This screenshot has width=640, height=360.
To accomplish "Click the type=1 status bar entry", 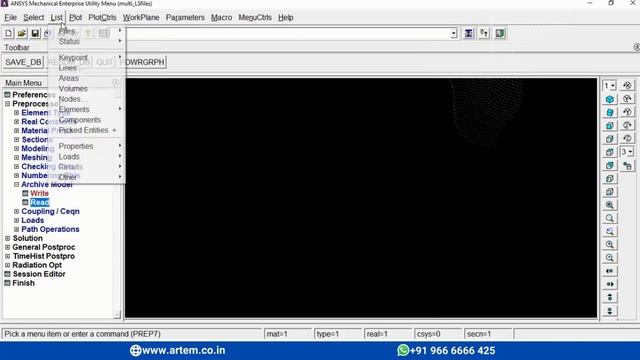I will click(x=338, y=334).
